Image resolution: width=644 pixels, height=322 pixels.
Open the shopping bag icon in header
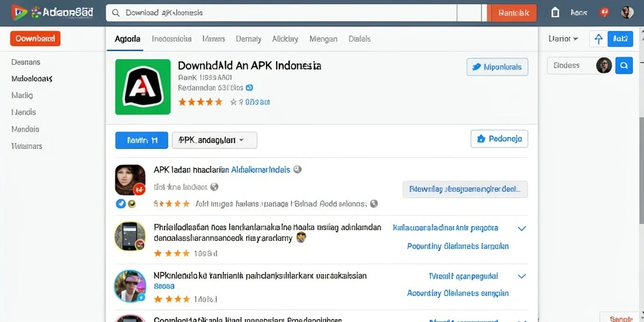click(555, 13)
